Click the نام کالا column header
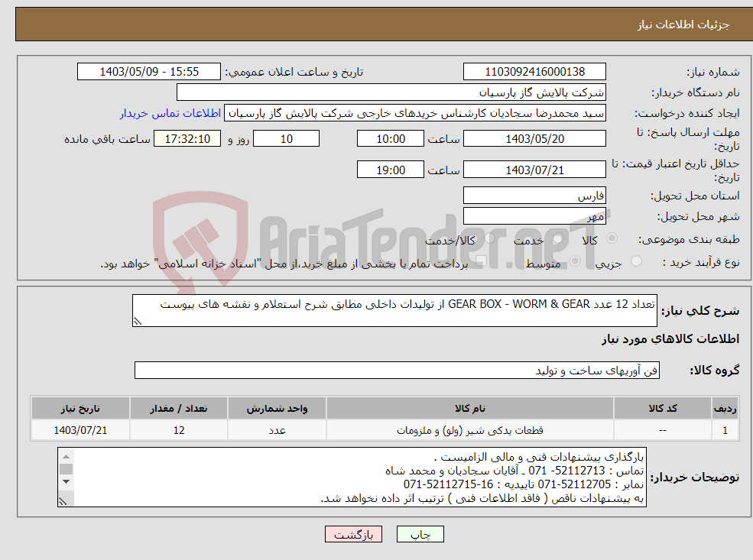The image size is (753, 560). pos(470,409)
